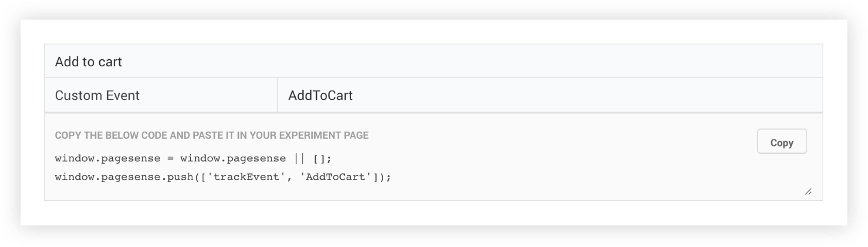Click the equals sign in the first code line
The width and height of the screenshot is (868, 247).
170,159
